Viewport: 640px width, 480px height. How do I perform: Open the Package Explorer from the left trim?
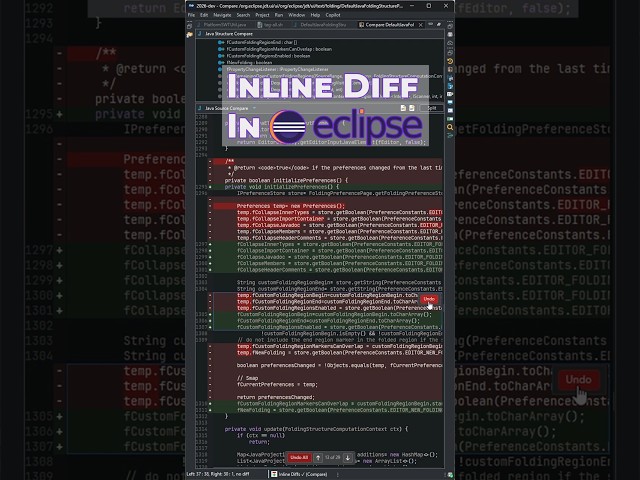(x=189, y=35)
